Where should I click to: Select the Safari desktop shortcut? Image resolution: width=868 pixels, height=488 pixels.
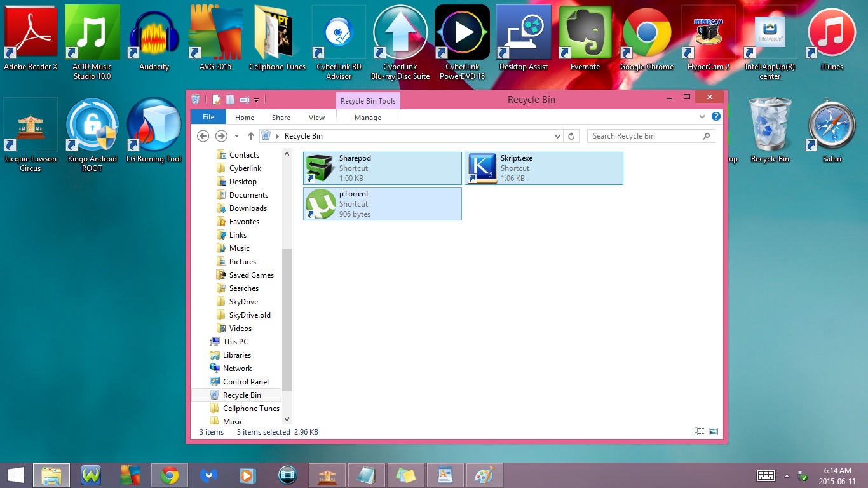pyautogui.click(x=832, y=131)
